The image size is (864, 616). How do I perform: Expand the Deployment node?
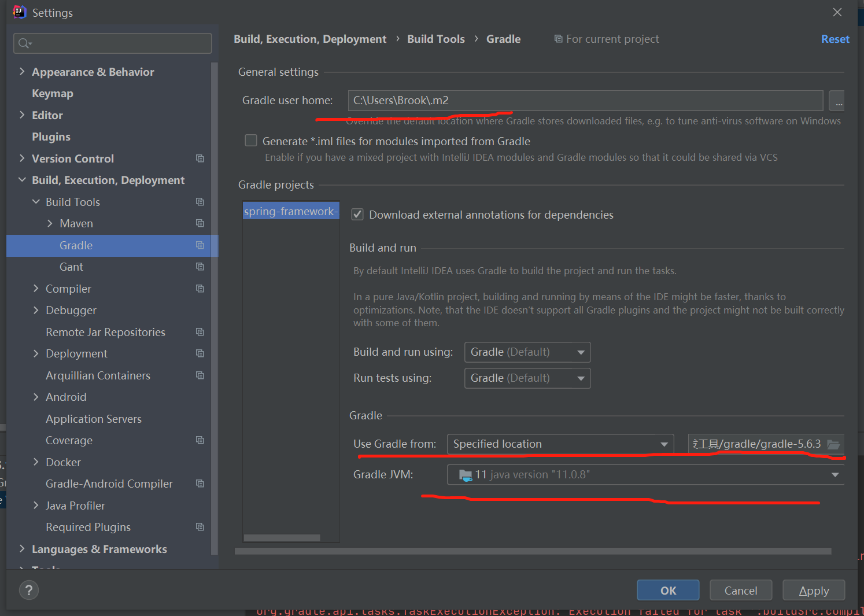[36, 354]
